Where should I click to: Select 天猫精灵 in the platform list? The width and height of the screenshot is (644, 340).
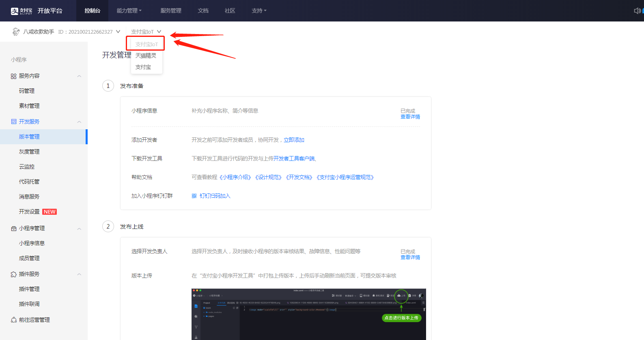point(146,56)
